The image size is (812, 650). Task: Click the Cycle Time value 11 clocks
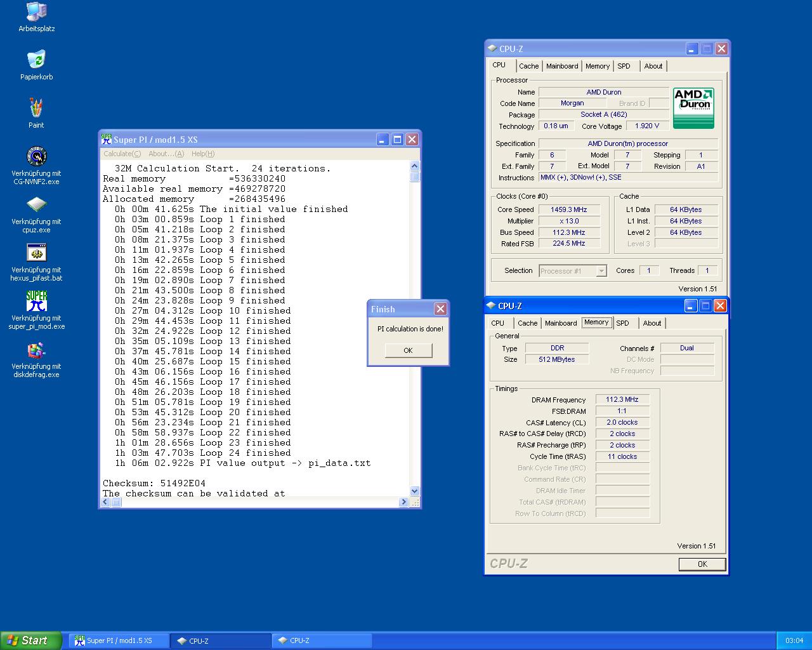[x=622, y=456]
